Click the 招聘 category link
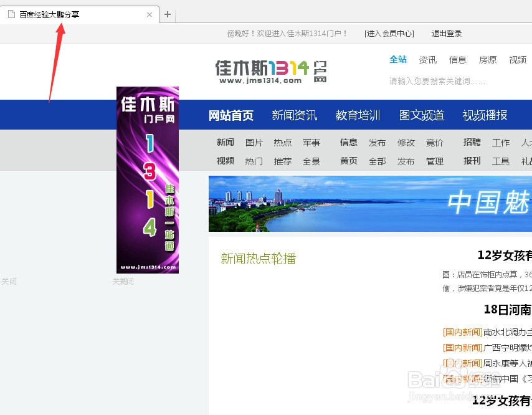The image size is (532, 415). [x=472, y=142]
